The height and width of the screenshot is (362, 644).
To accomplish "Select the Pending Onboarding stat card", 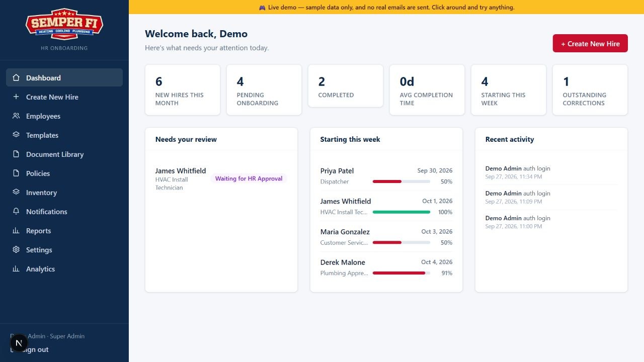I will 264,90.
